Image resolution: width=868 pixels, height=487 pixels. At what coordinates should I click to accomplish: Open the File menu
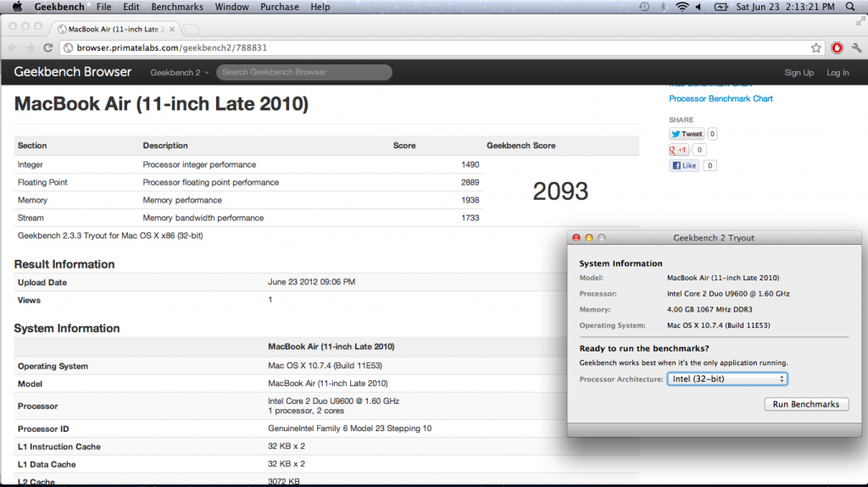click(x=103, y=7)
